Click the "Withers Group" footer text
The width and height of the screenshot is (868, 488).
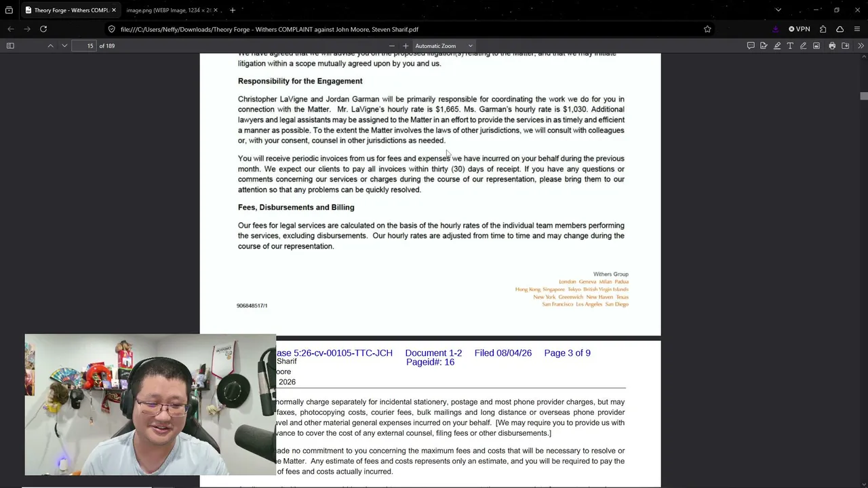(611, 274)
